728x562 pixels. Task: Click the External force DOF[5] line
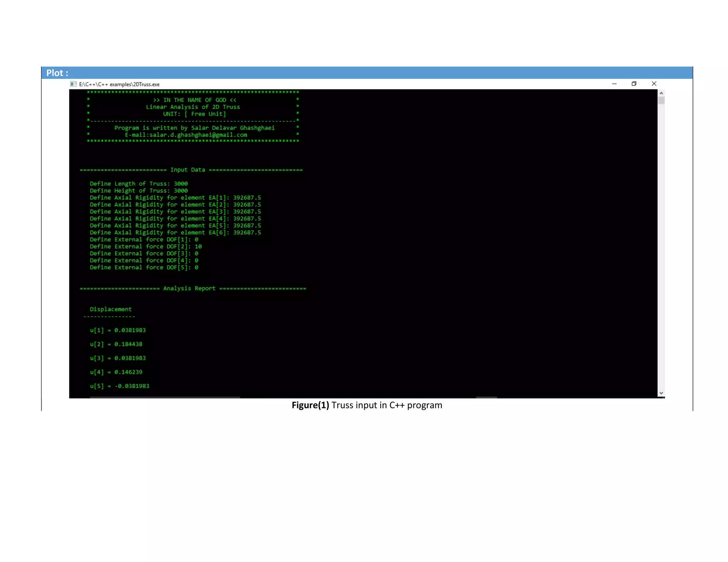144,268
